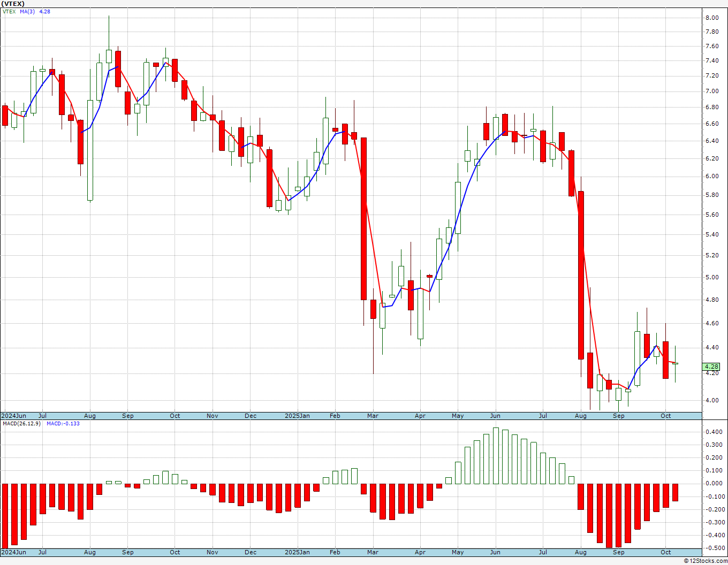
Task: Click the "MA(3)" moving average legend label
Action: pyautogui.click(x=27, y=11)
